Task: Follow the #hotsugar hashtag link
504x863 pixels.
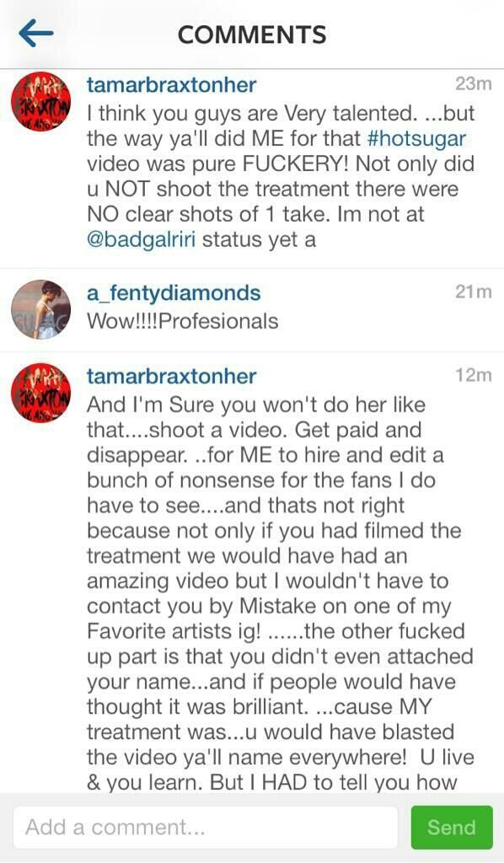Action: click(416, 138)
